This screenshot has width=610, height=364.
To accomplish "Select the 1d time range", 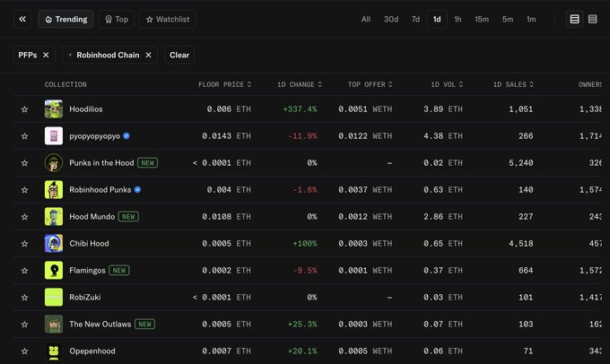I will click(437, 19).
